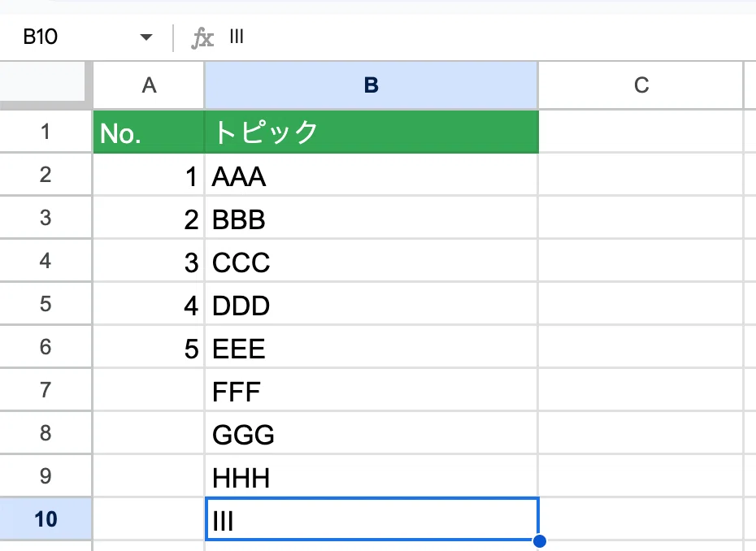Select the cell containing FFF
The image size is (756, 551).
pyautogui.click(x=371, y=390)
